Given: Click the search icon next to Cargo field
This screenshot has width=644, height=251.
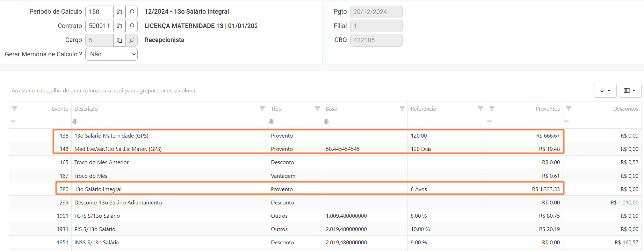Looking at the screenshot, I should coord(131,40).
